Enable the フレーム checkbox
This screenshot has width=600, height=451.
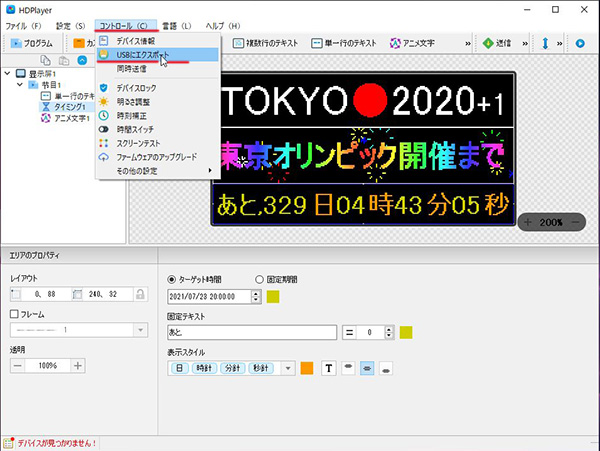point(14,314)
